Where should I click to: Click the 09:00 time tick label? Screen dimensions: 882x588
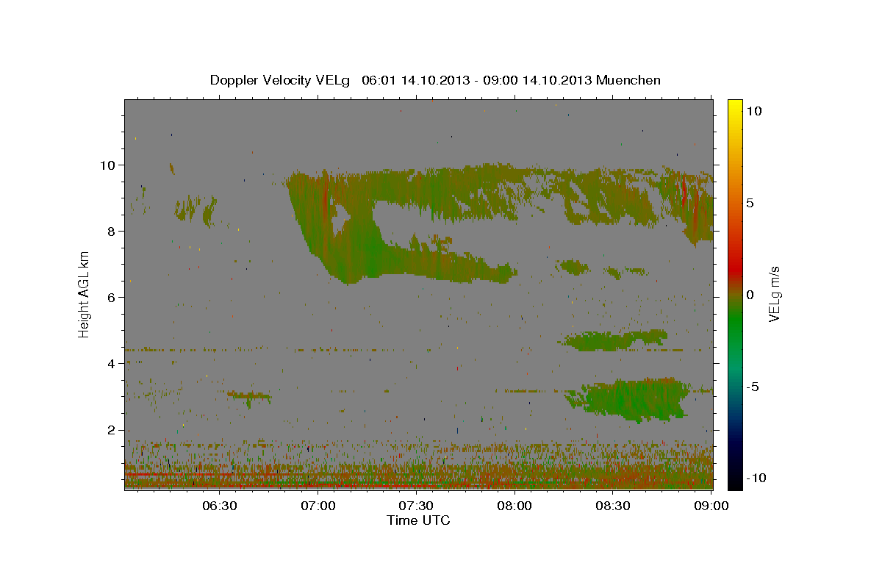coord(711,506)
